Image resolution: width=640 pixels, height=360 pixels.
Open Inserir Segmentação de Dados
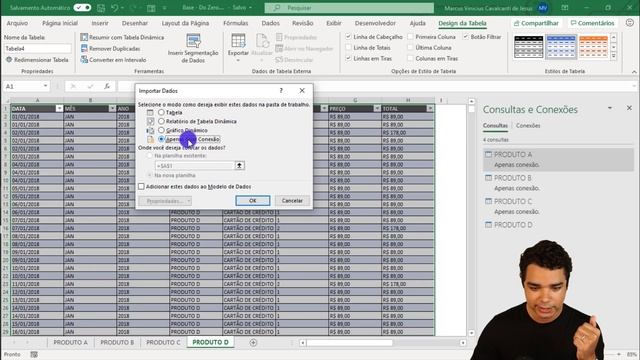pyautogui.click(x=193, y=49)
